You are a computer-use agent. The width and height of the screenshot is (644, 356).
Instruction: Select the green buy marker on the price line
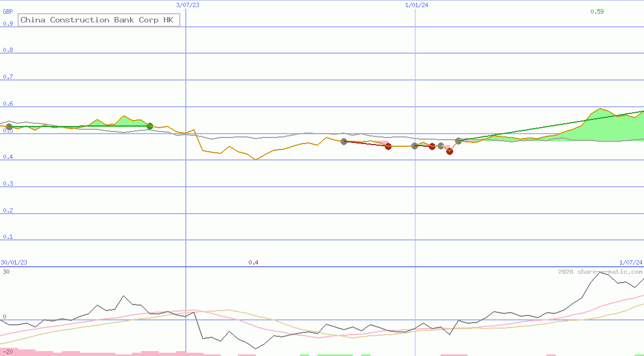[x=149, y=127]
